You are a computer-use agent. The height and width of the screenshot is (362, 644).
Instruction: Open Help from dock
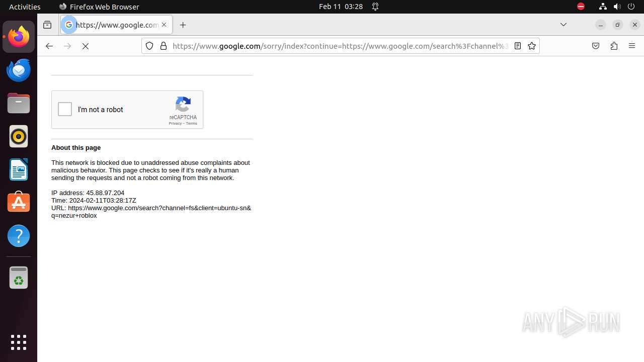coord(19,236)
